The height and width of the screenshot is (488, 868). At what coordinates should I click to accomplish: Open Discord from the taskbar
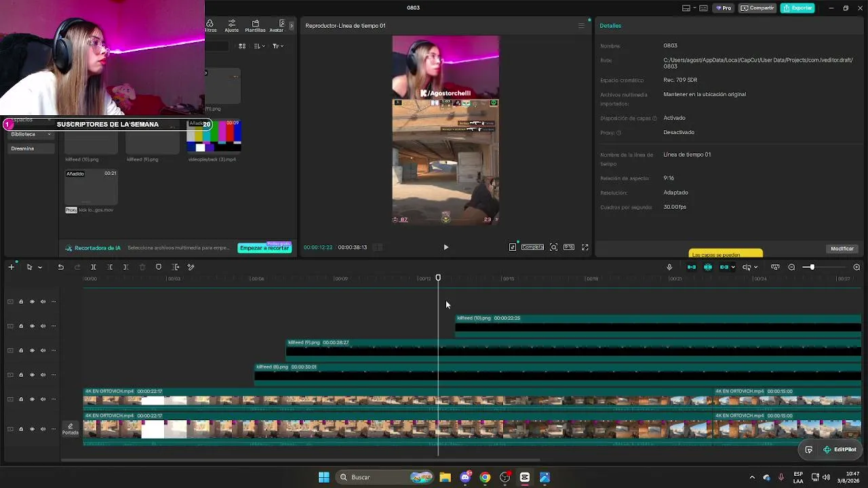tap(465, 477)
